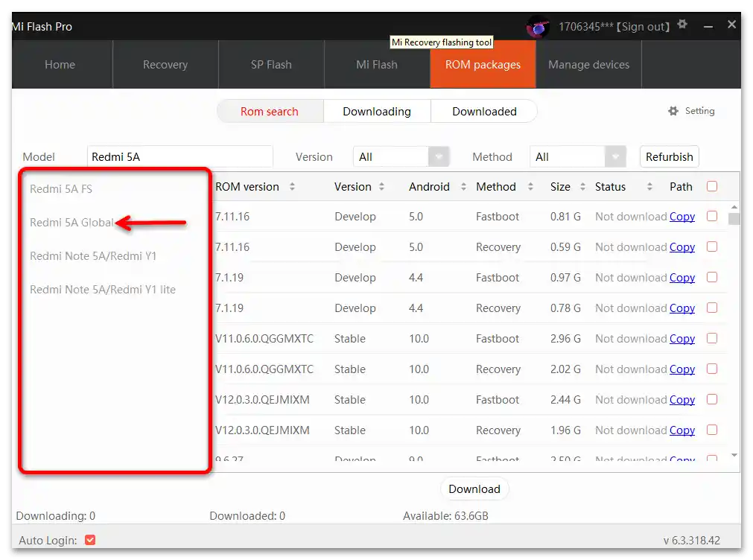Select the ROM packages tab
Viewport: 753px width, 560px height.
point(483,64)
